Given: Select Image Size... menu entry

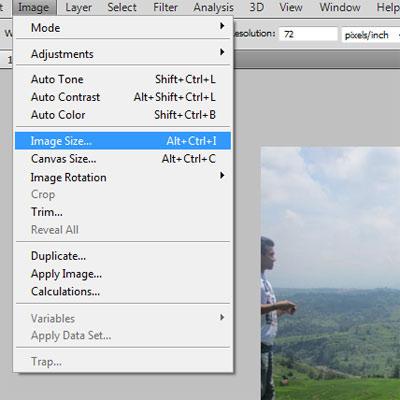Looking at the screenshot, I should 123,141.
